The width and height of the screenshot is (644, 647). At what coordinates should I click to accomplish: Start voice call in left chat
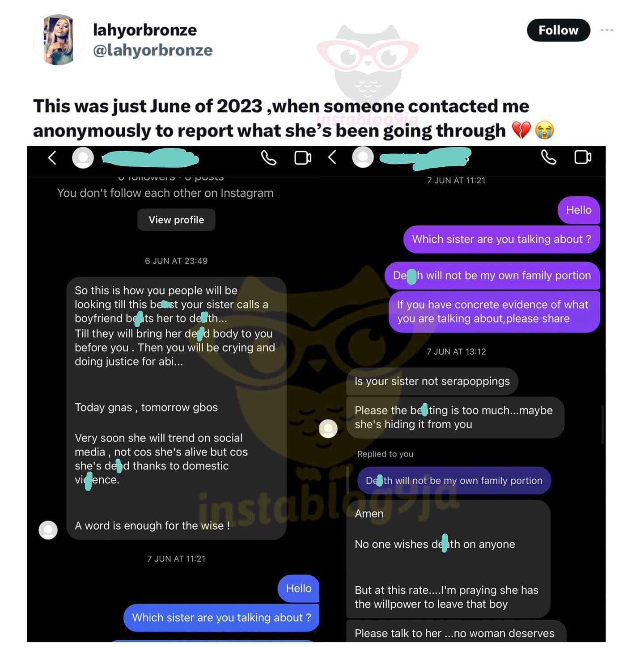(268, 158)
